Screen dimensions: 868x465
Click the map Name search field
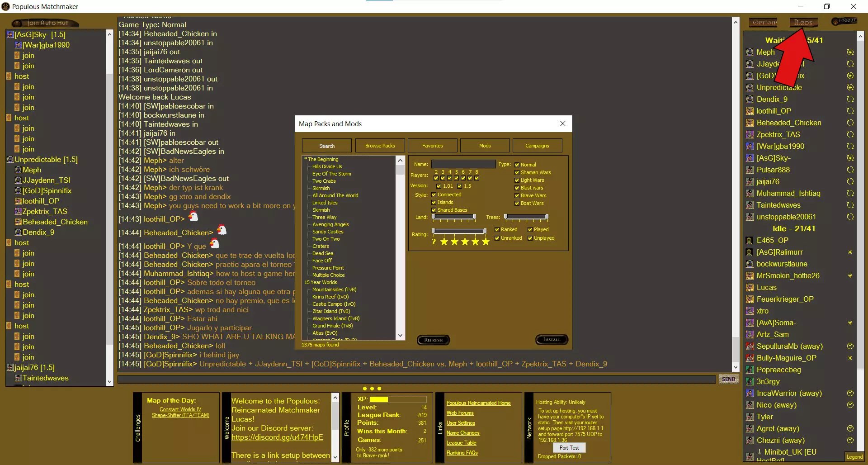click(463, 164)
